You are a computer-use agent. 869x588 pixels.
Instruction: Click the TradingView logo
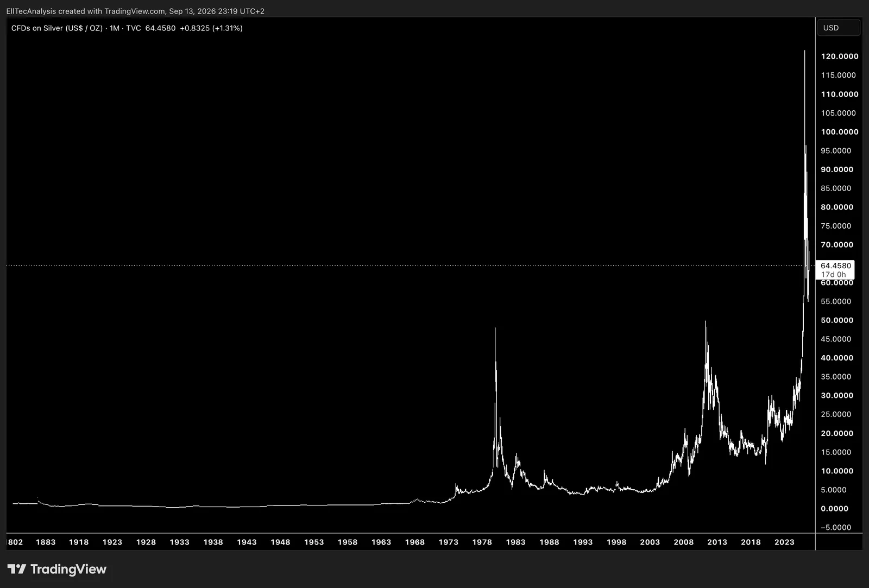(x=57, y=569)
